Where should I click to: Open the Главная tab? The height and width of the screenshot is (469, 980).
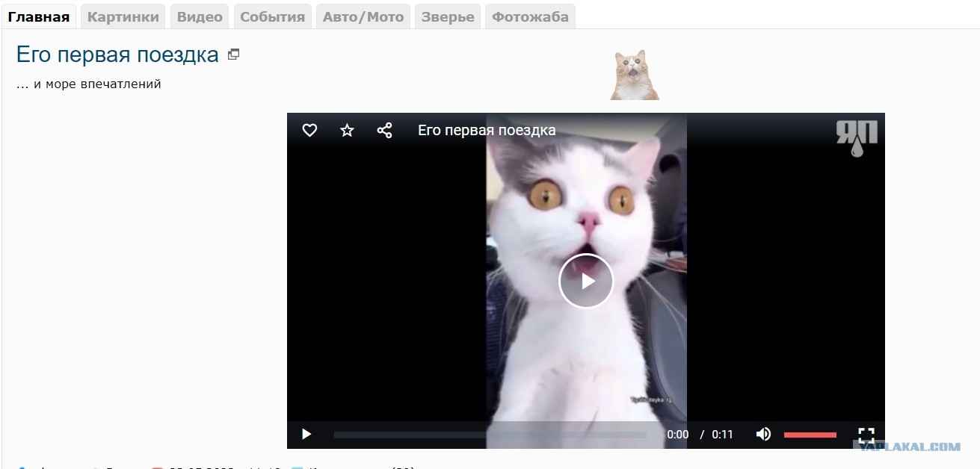(x=39, y=16)
